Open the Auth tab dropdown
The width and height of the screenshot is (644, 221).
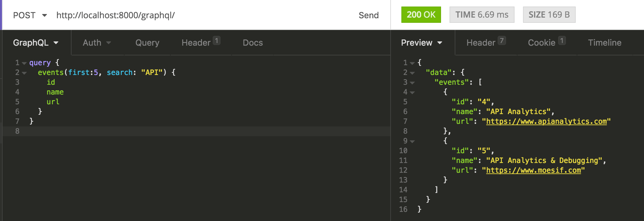tap(97, 43)
